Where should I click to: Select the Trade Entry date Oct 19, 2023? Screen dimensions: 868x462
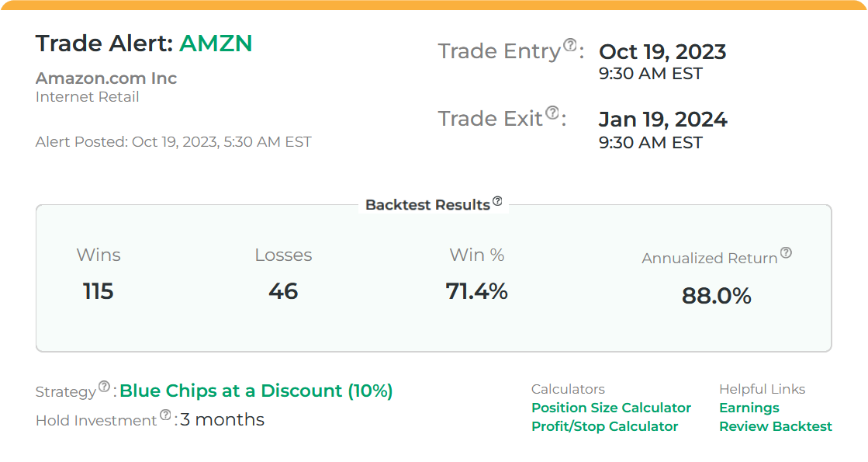click(x=662, y=52)
